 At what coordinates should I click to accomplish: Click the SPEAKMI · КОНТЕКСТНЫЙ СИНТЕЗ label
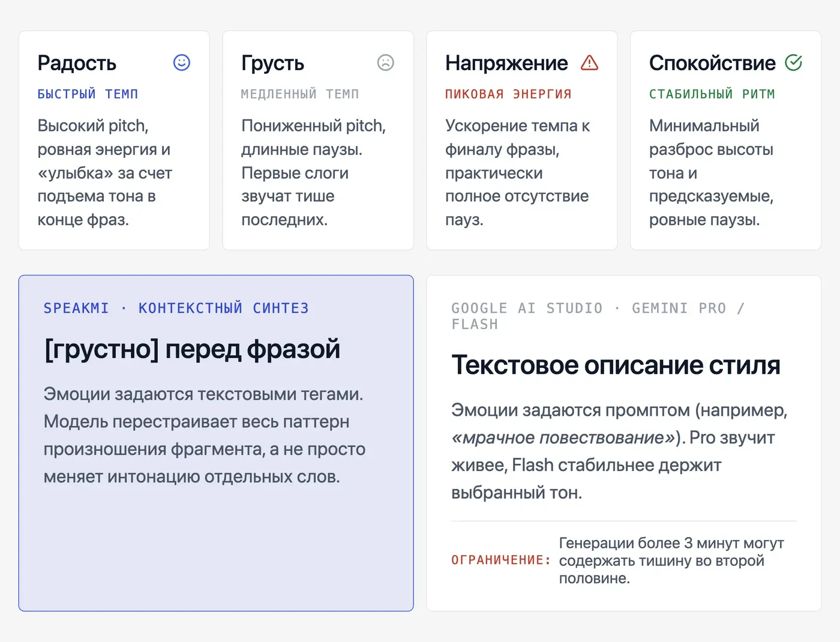click(176, 308)
